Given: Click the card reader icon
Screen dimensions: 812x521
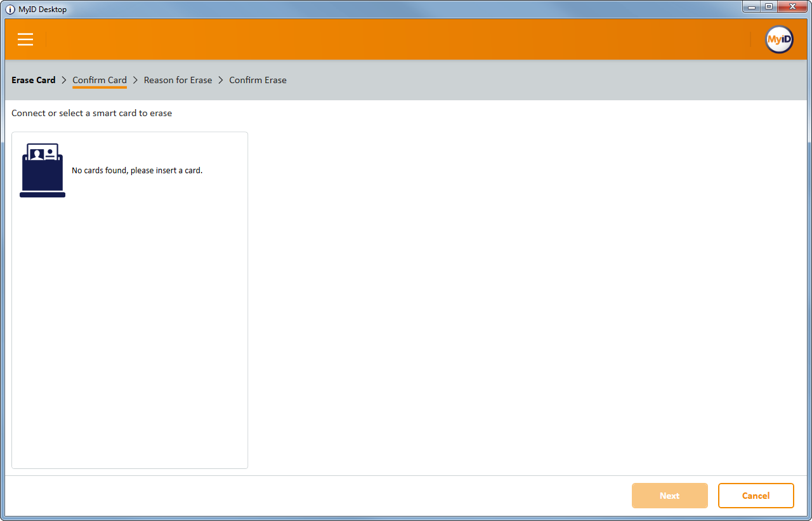Looking at the screenshot, I should (43, 170).
